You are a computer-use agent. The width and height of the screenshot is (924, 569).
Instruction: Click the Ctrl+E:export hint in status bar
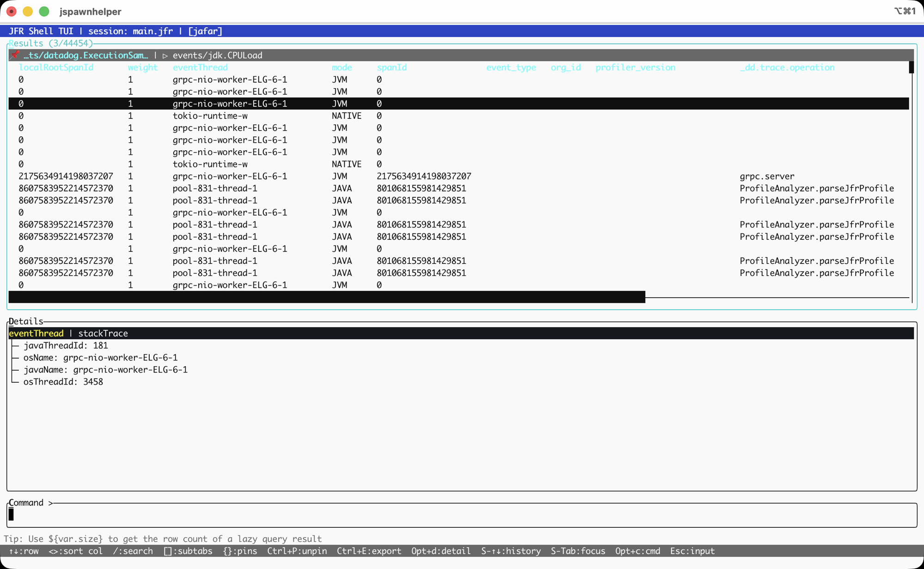coord(369,551)
